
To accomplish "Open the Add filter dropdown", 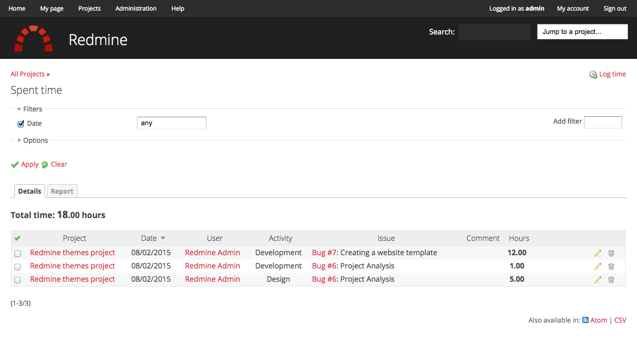I will coord(603,122).
